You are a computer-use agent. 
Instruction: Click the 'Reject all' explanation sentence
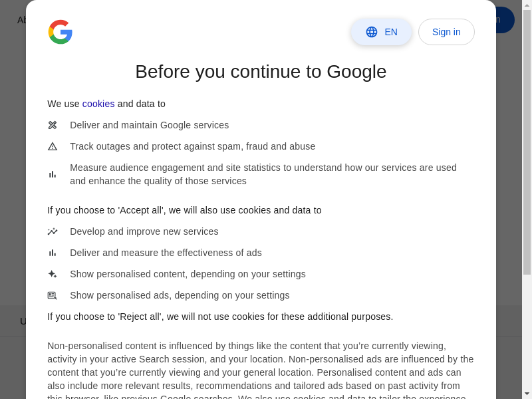(x=220, y=317)
